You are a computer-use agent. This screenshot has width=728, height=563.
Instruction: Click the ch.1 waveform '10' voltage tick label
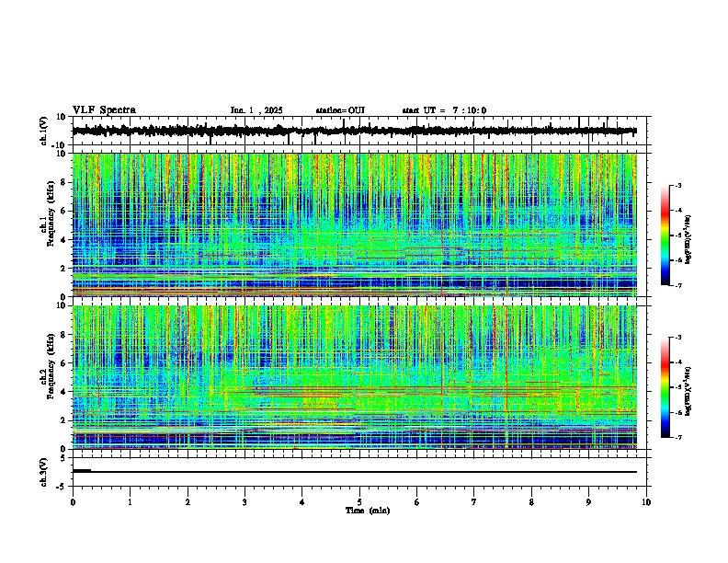click(62, 117)
